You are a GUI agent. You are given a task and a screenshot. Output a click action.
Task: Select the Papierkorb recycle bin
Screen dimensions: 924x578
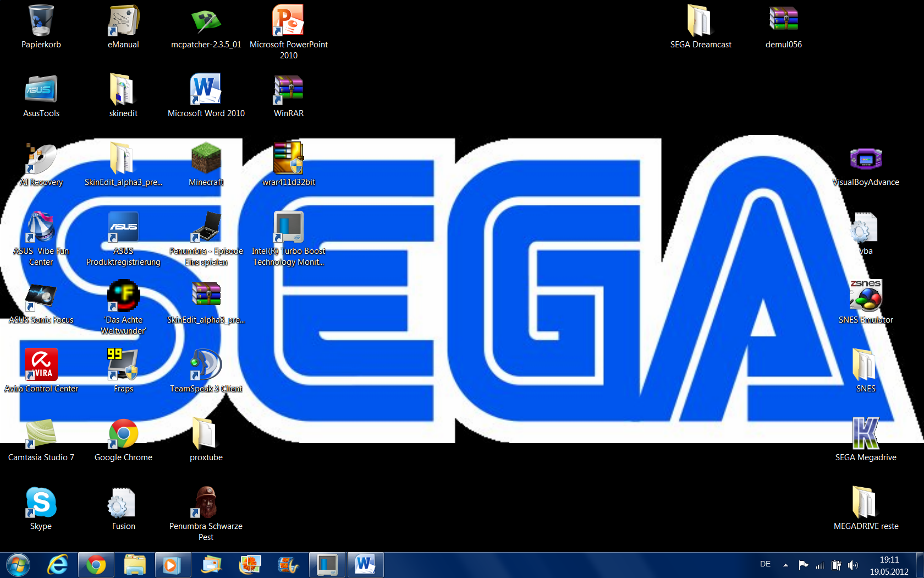tap(41, 21)
